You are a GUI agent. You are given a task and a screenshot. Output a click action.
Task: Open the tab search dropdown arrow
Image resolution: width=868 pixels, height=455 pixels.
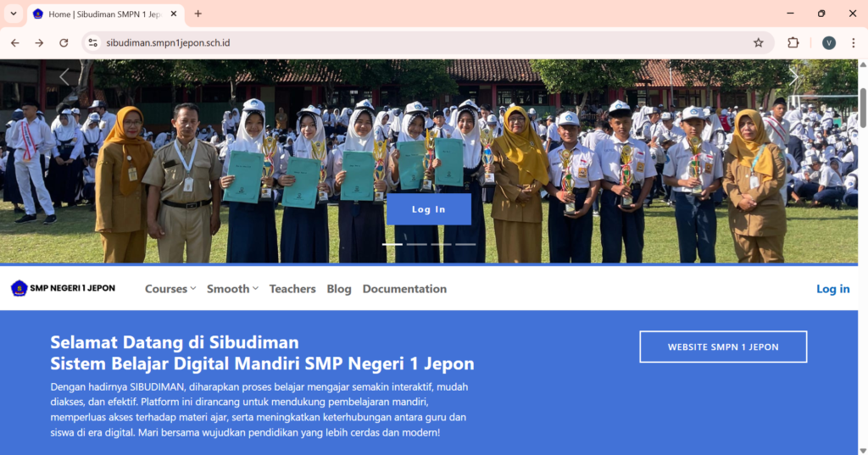14,14
